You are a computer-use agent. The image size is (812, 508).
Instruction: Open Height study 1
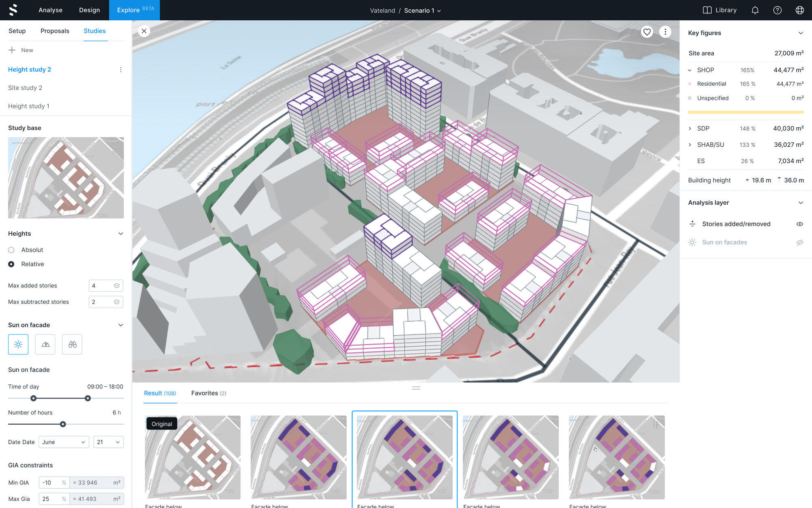tap(29, 106)
